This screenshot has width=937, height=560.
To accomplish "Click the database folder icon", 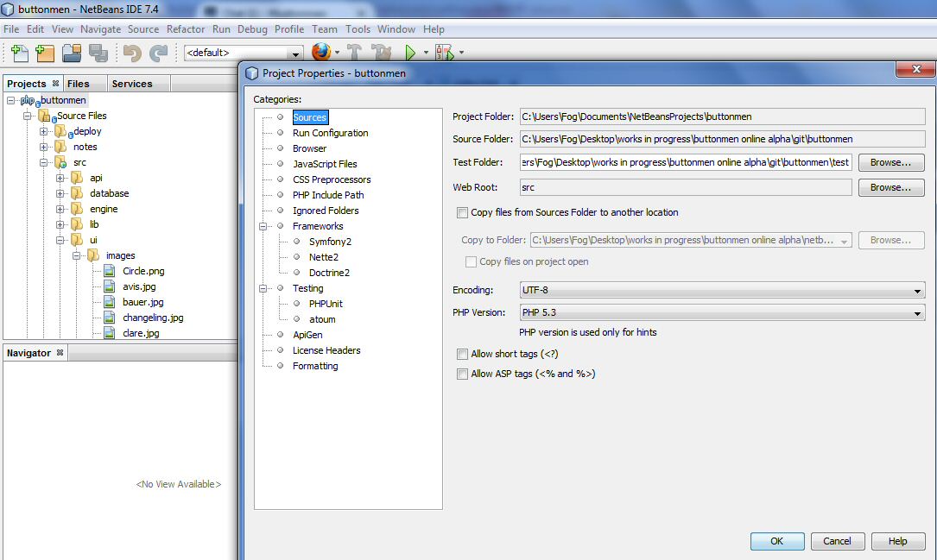I will point(77,192).
